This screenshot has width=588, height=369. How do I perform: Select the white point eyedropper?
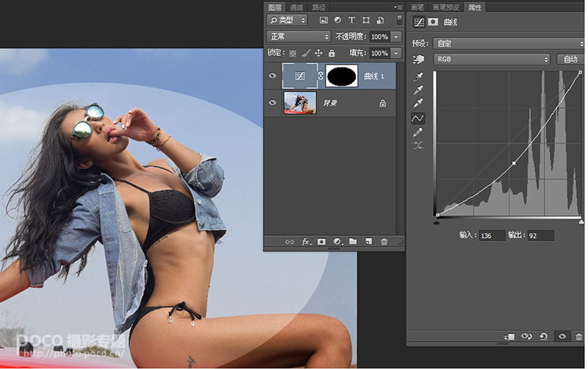[x=418, y=103]
